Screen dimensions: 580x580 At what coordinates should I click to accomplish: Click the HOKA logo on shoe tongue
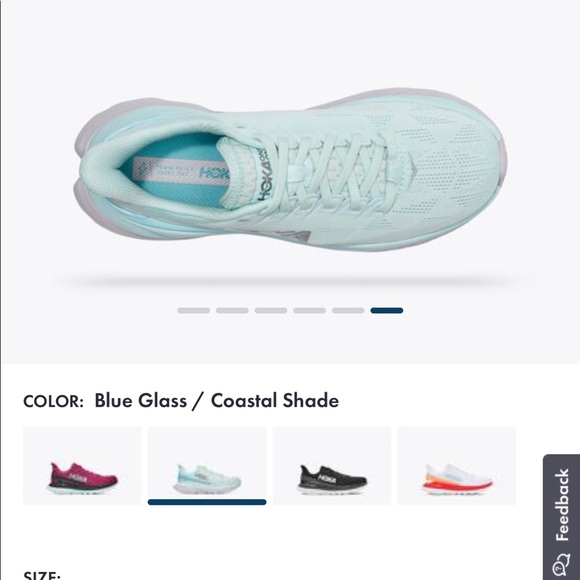(x=265, y=176)
